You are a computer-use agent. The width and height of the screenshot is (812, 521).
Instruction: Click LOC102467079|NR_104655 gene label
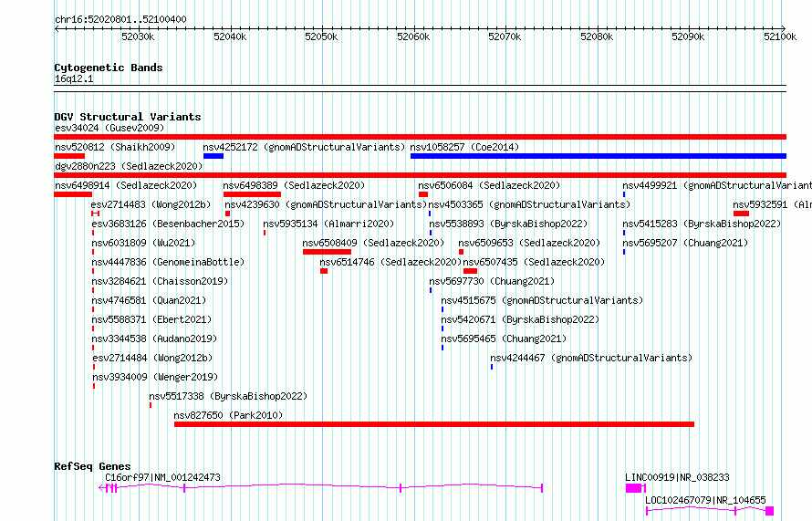click(705, 500)
